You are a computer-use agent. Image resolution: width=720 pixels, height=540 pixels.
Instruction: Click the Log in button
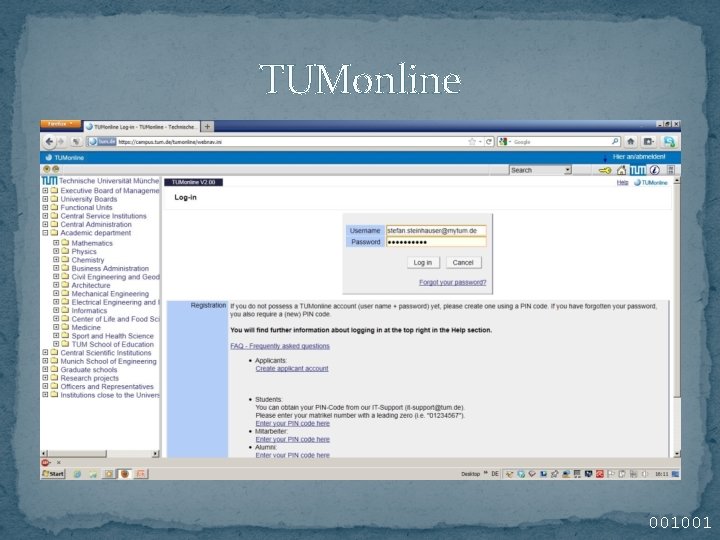[423, 263]
